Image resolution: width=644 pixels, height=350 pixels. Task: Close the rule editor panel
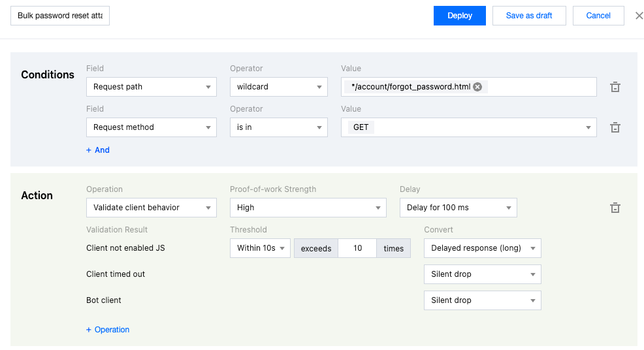pos(639,16)
